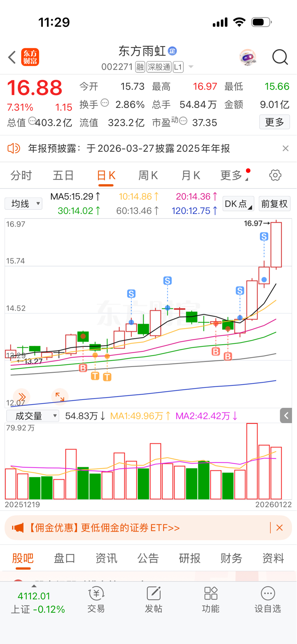297x644 pixels.
Task: Tap the MA120 value 120:12.75
Action: (195, 211)
